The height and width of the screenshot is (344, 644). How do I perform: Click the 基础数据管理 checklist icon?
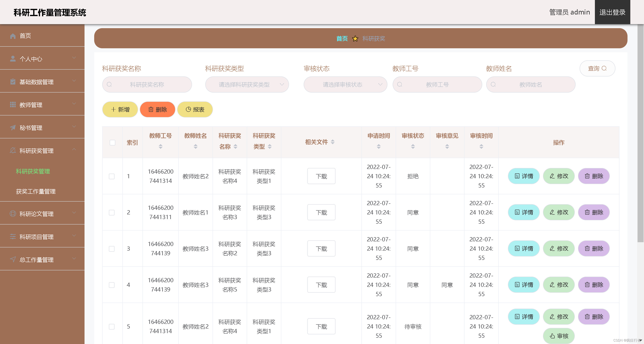click(x=13, y=82)
